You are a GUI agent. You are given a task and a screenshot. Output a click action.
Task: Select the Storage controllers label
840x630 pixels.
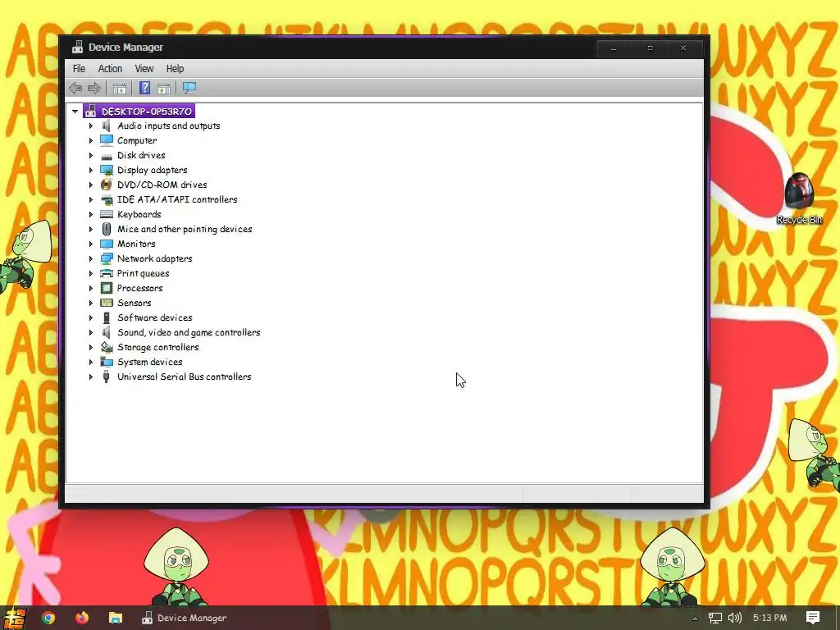coord(158,347)
